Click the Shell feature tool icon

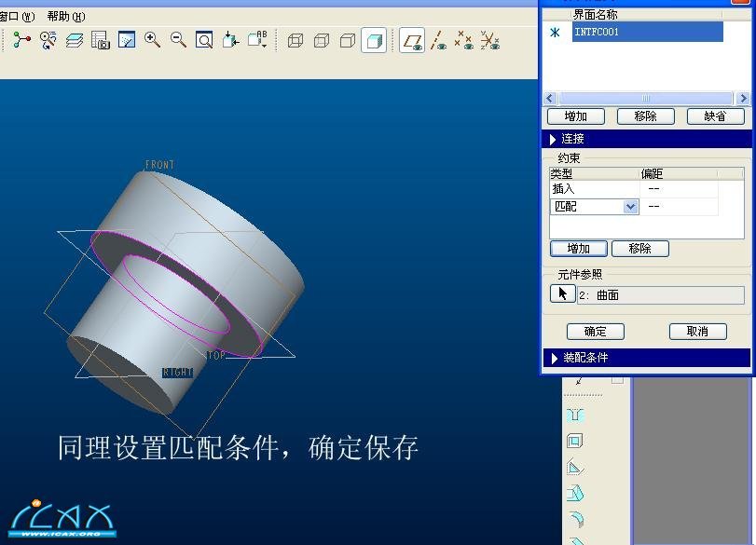575,441
